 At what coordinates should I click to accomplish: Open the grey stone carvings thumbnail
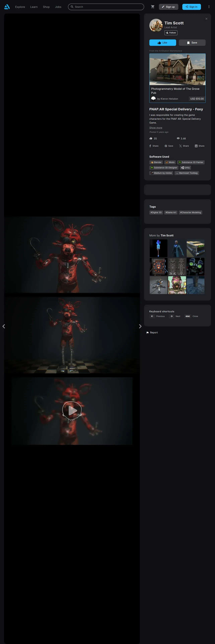(177, 267)
